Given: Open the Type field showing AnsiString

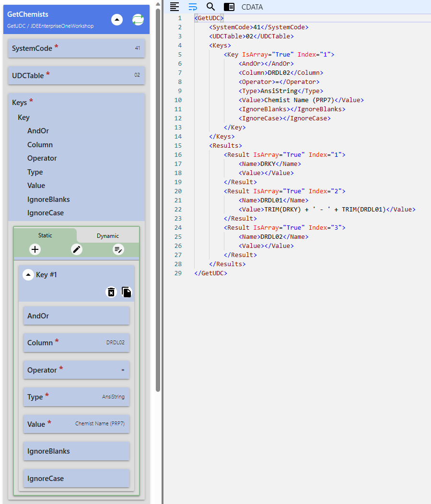Looking at the screenshot, I should pyautogui.click(x=77, y=397).
